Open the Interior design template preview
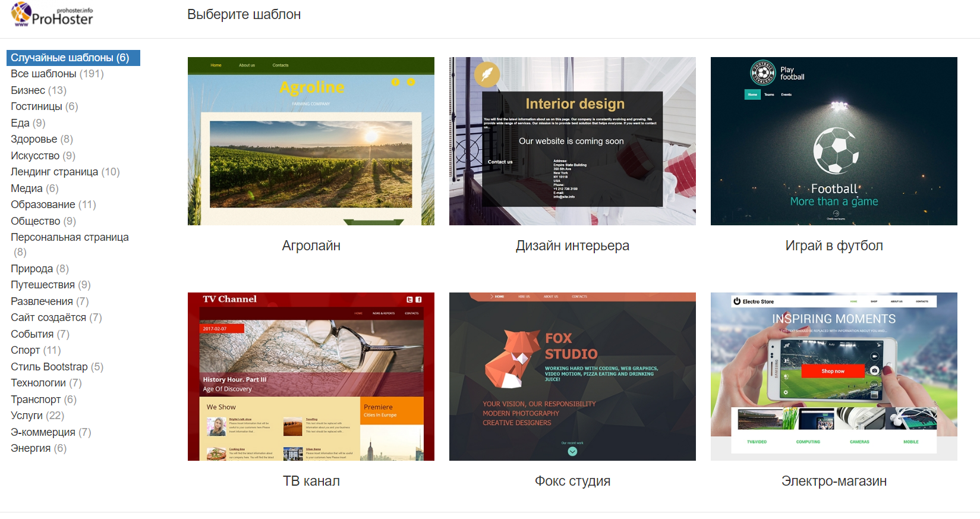 572,141
